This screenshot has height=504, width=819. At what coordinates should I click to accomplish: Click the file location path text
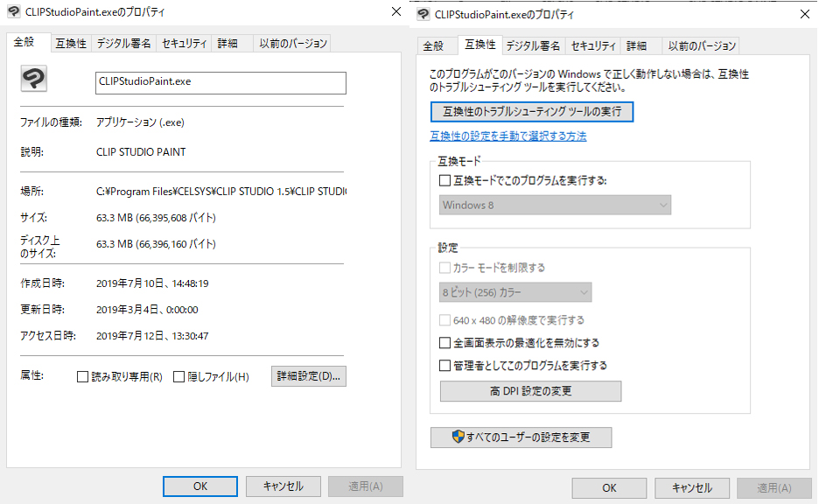(221, 192)
